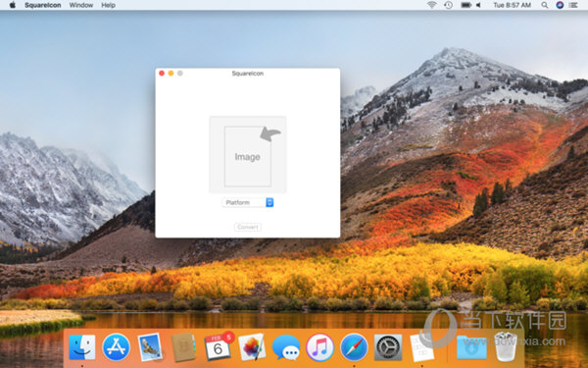
Task: Open the Downloads folder in Dock
Action: (x=471, y=347)
